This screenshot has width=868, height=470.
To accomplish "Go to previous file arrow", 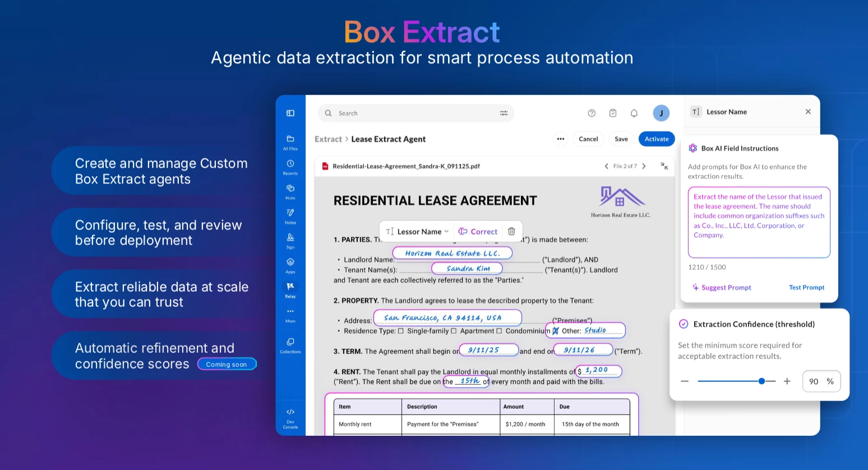I will pos(606,166).
